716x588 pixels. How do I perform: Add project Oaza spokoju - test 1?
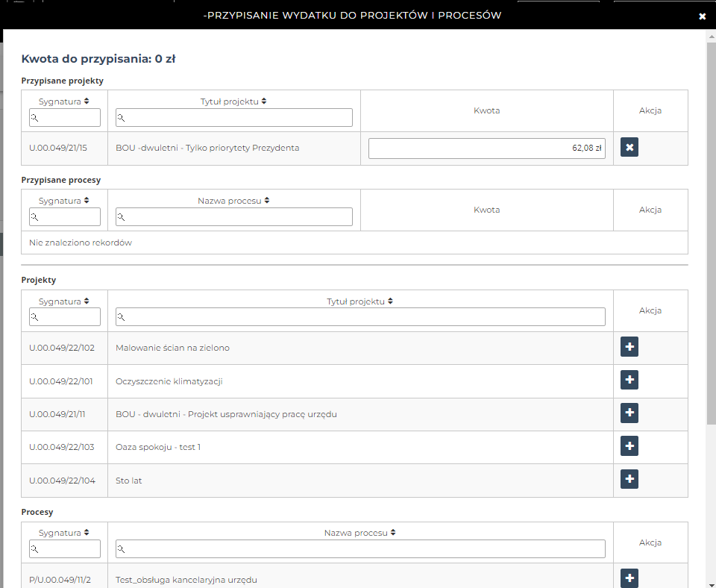(629, 446)
